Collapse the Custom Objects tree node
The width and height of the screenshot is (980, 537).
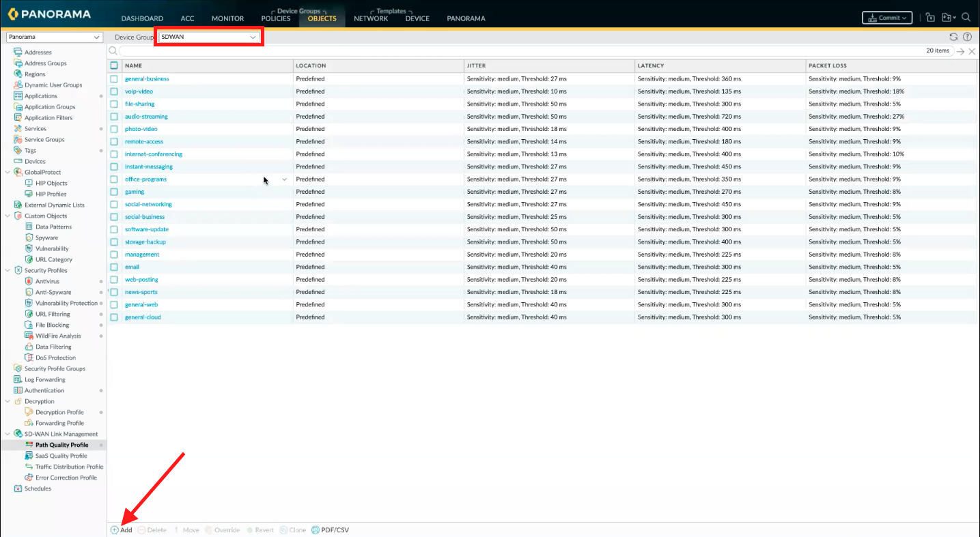[x=8, y=216]
